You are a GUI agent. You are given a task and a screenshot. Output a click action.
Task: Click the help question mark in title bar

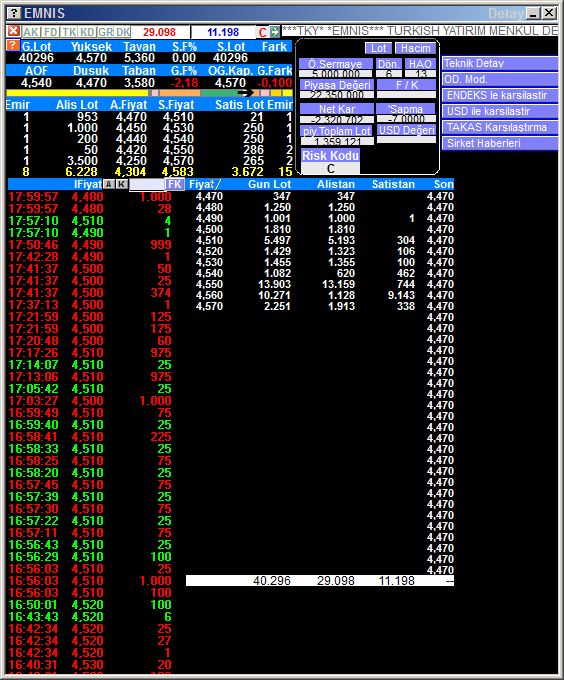[14, 13]
